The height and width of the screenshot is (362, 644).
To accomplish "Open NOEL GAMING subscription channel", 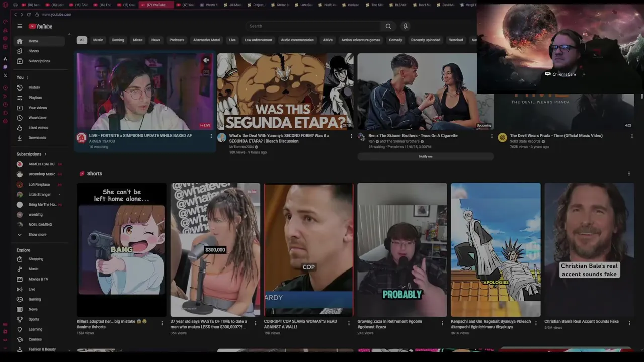I will pyautogui.click(x=40, y=225).
